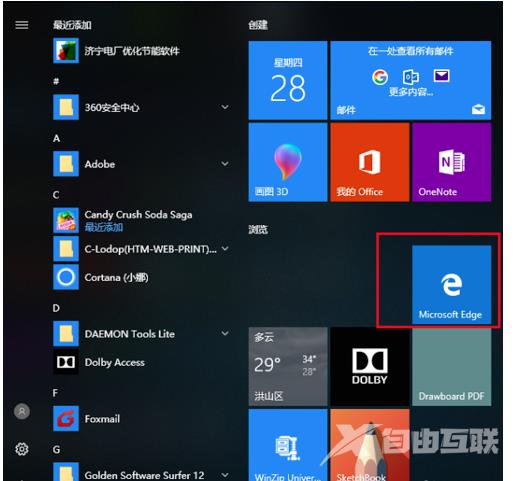Open the 邮件 mail tile
This screenshot has width=517, height=481.
tap(410, 80)
